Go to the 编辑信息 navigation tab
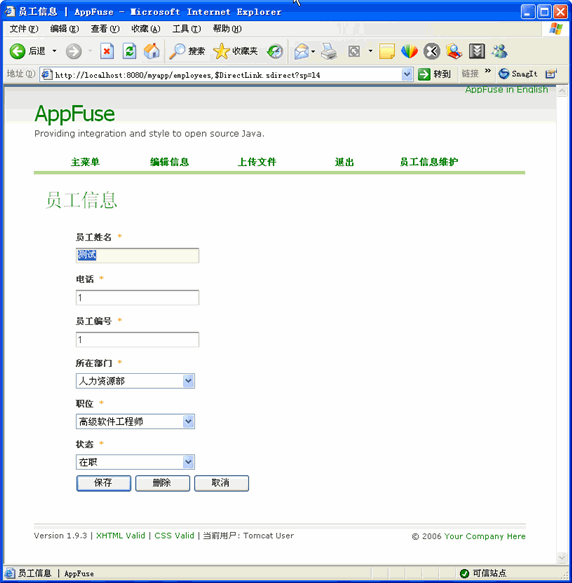The width and height of the screenshot is (572, 583). pos(170,162)
